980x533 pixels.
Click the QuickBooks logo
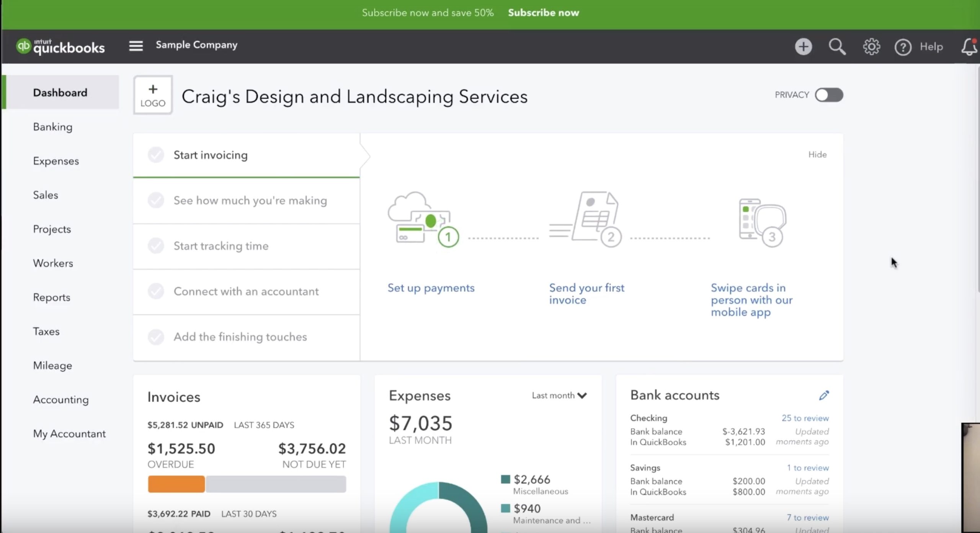pos(60,47)
